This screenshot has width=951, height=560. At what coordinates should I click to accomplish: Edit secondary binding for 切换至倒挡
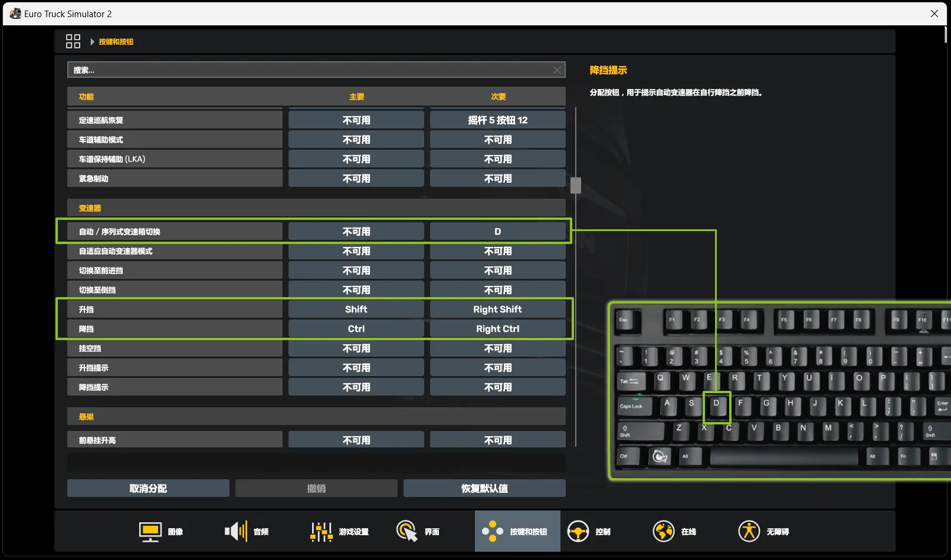tap(498, 290)
